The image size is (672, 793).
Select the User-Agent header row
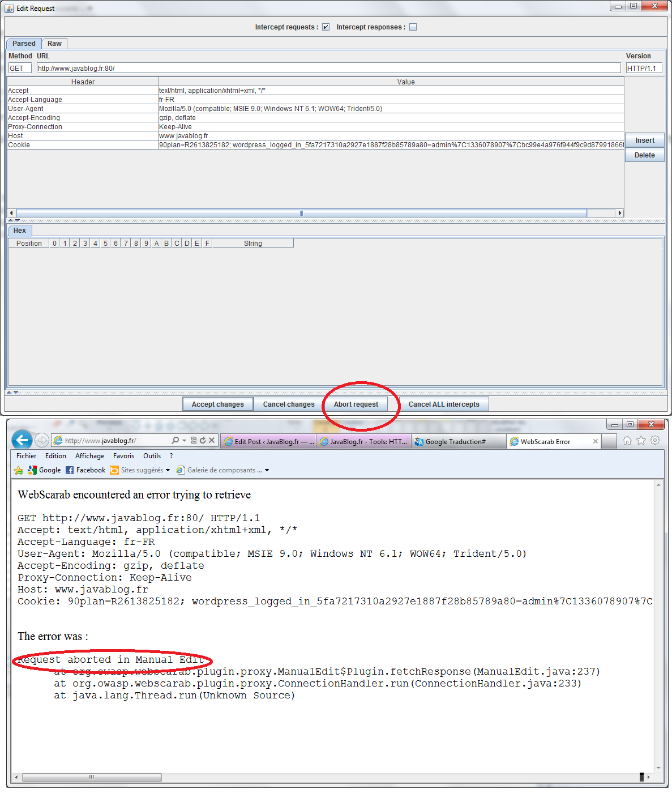click(315, 109)
